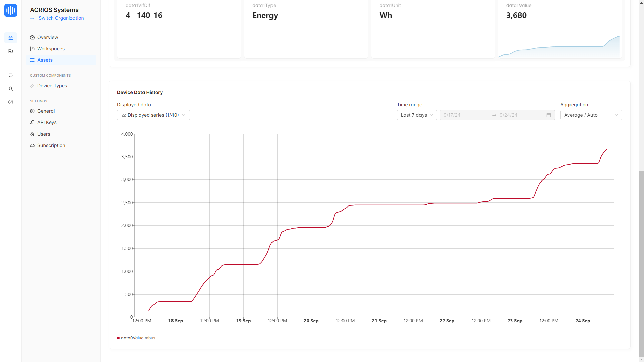Viewport: 644px width, 362px height.
Task: Click the ACRIOS waveform logo icon
Action: point(11,10)
